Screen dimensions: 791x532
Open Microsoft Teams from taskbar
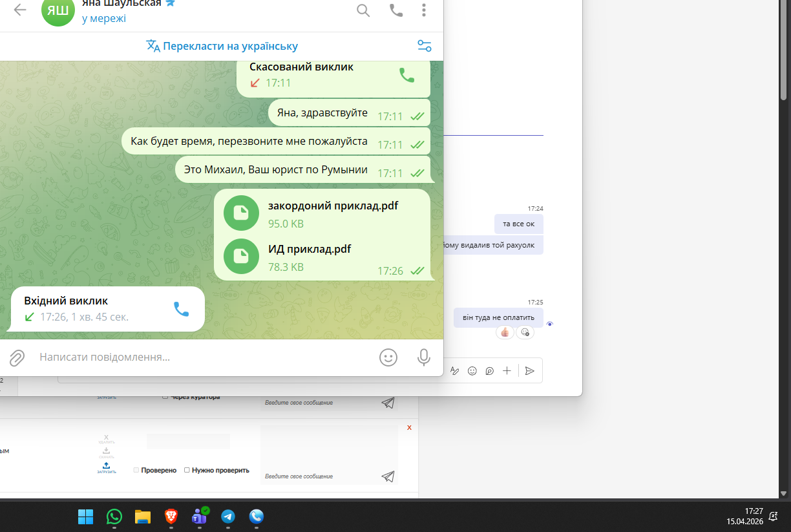pos(200,516)
